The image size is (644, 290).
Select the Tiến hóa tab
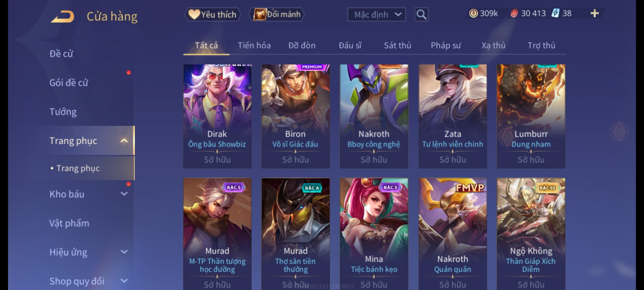(254, 45)
